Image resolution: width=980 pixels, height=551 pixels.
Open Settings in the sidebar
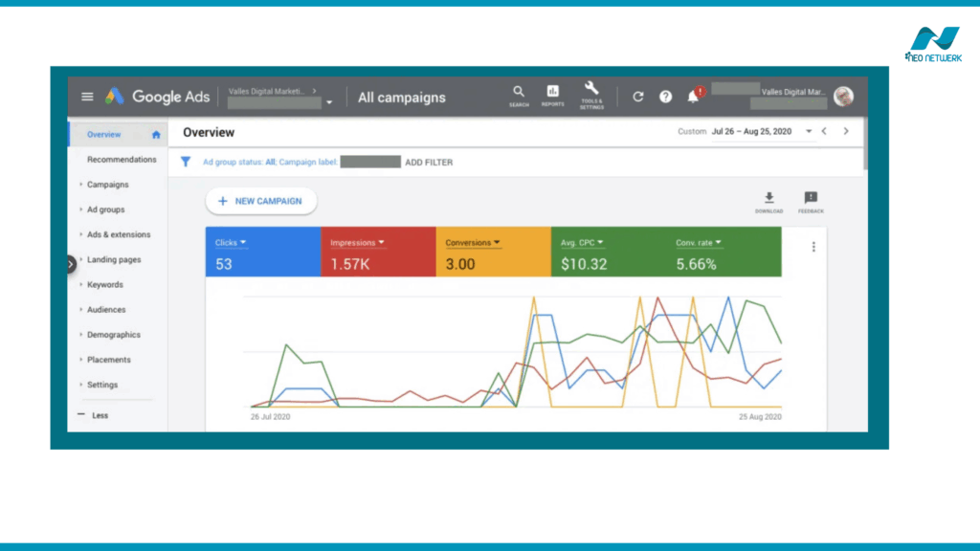[x=102, y=385]
